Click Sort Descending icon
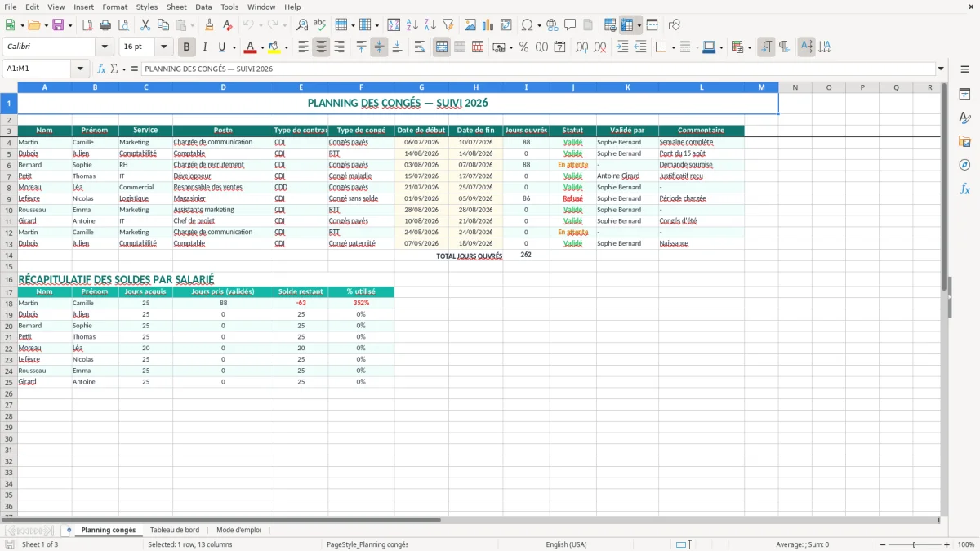The image size is (980, 551). 430,25
